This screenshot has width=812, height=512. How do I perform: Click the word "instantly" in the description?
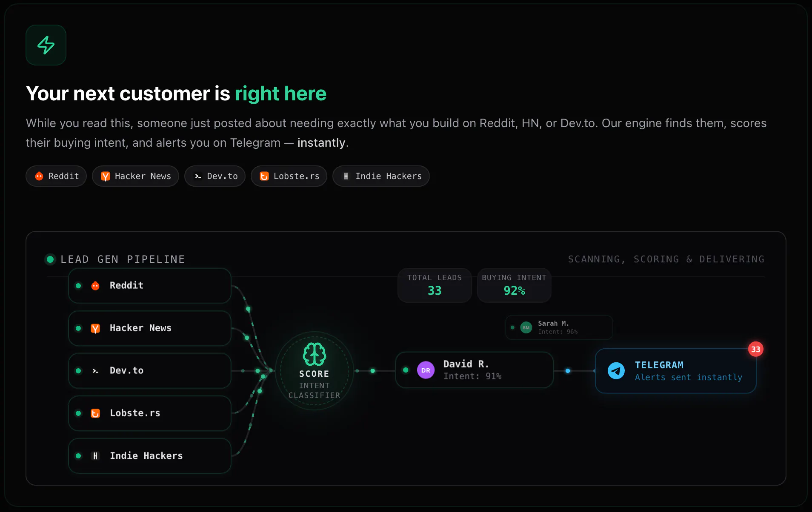(321, 143)
